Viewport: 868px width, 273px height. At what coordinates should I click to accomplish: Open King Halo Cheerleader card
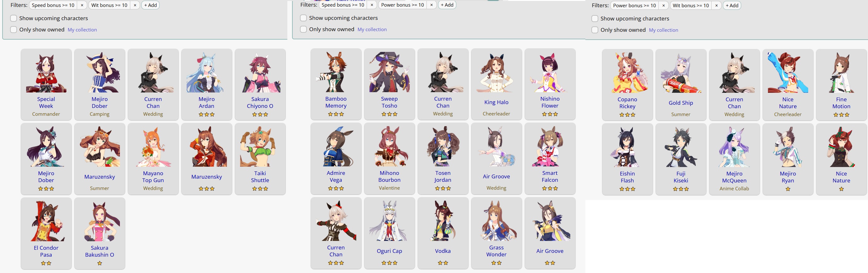(x=496, y=84)
